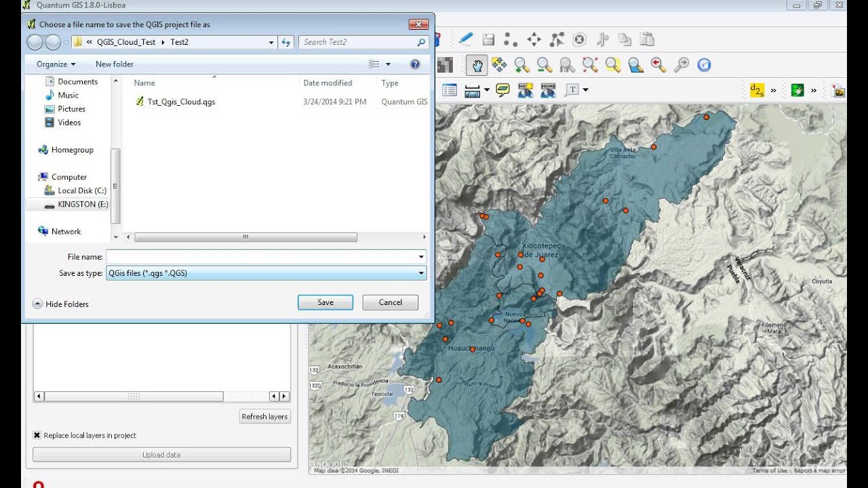Click the Cut Features scissors icon
The height and width of the screenshot is (488, 868).
[x=602, y=39]
